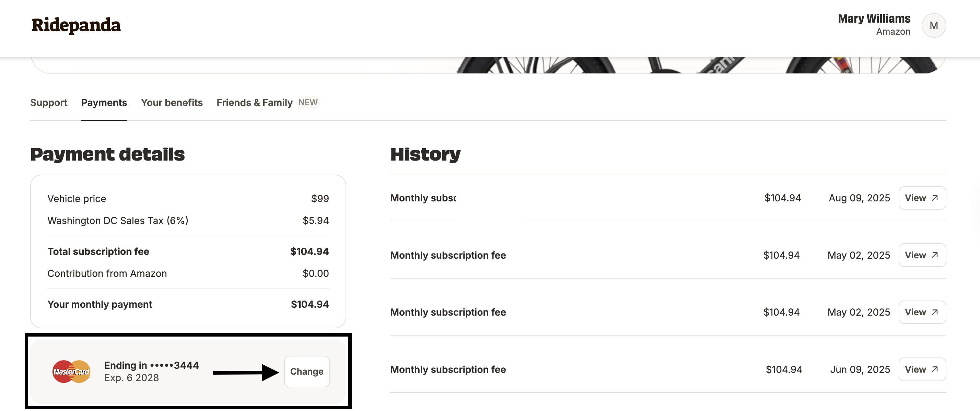Click the History section heading

pos(425,154)
